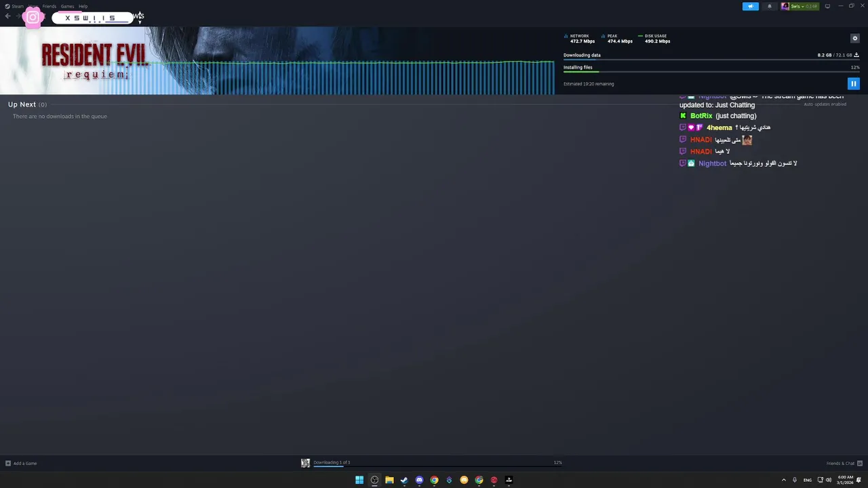Click the Instagram overlay icon
This screenshot has height=488, width=868.
tap(33, 18)
